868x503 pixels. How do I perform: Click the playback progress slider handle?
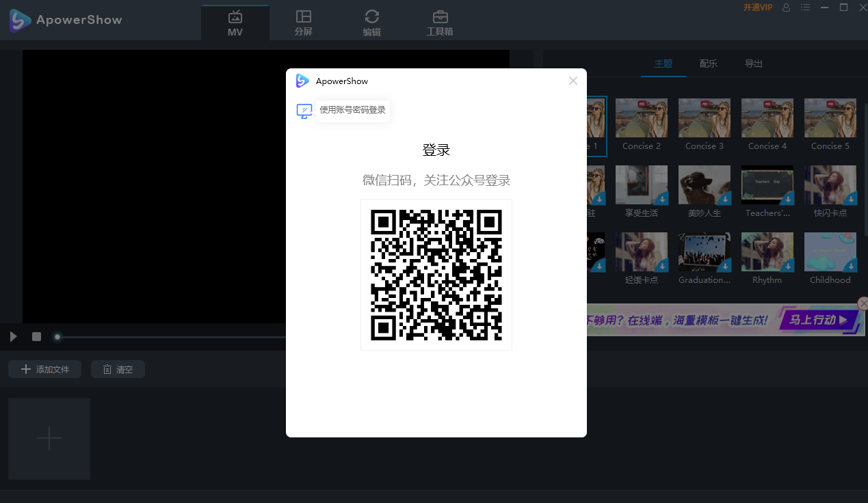[57, 336]
